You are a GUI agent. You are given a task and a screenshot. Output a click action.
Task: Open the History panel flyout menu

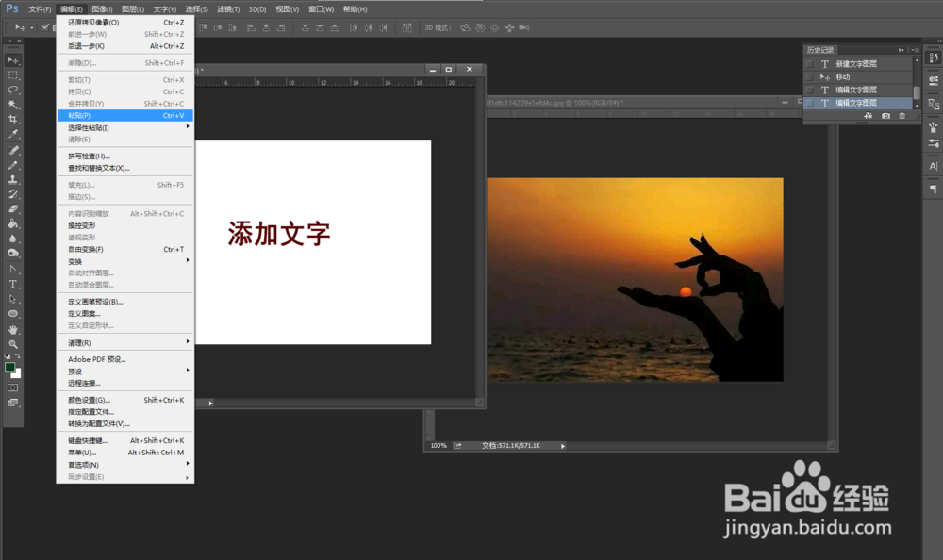coord(914,49)
